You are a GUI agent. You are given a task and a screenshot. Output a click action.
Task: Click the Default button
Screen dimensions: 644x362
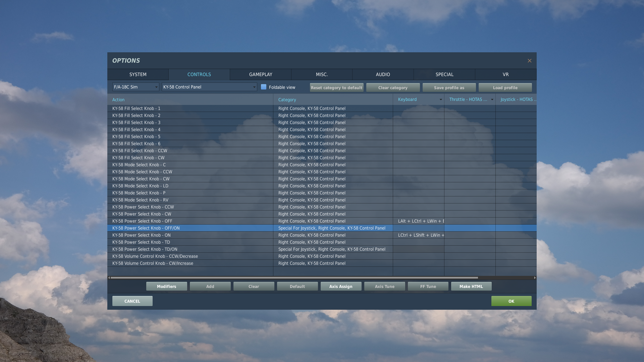pos(298,286)
